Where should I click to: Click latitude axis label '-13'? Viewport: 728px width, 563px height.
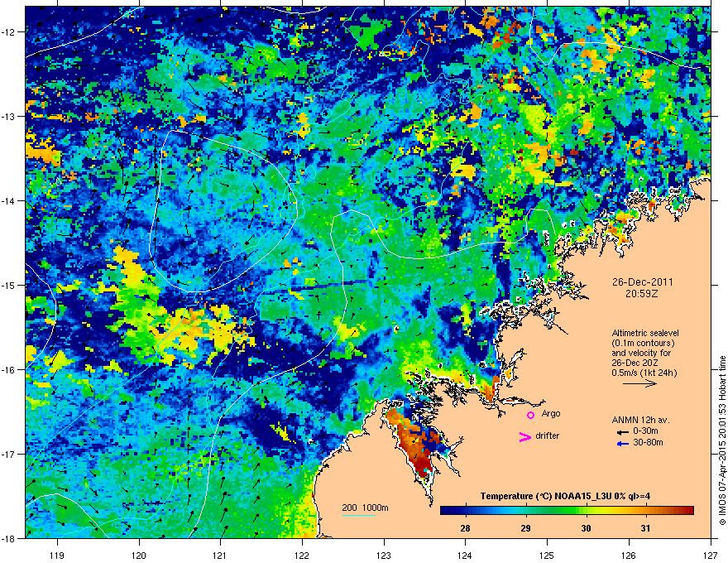tap(9, 117)
